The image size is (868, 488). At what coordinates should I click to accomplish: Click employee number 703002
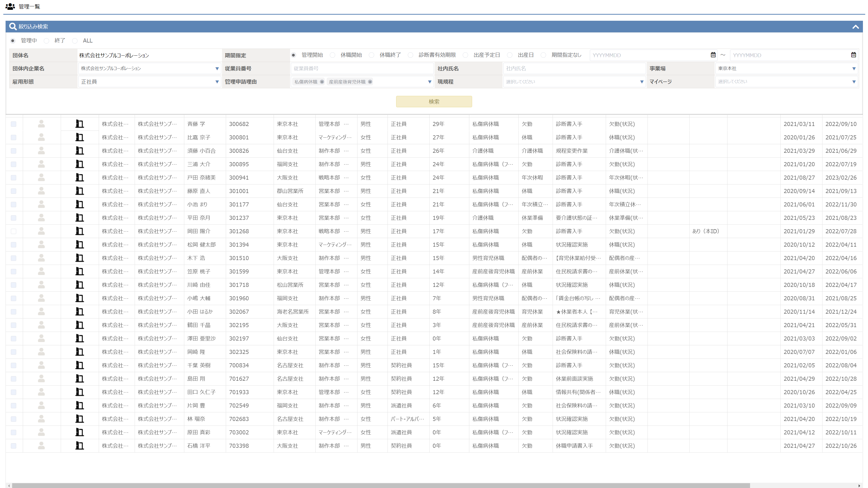pyautogui.click(x=239, y=432)
